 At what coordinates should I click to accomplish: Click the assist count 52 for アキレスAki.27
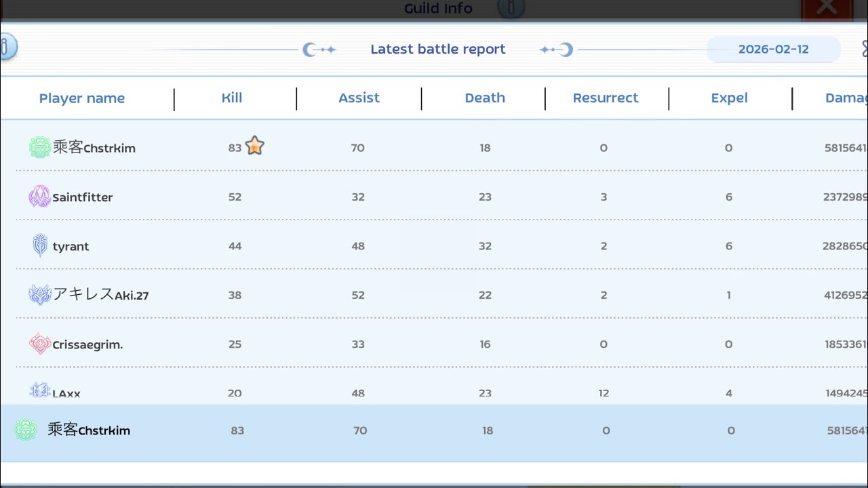(x=358, y=295)
